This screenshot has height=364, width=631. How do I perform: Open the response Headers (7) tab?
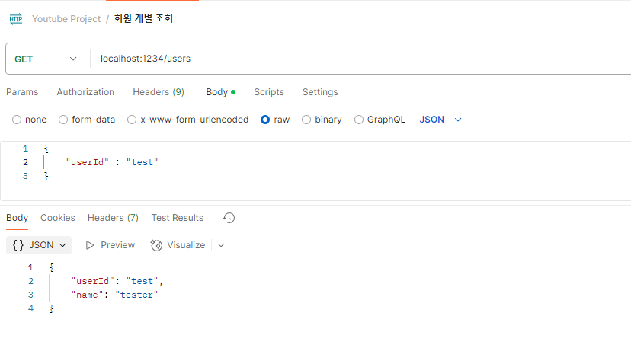(x=113, y=218)
